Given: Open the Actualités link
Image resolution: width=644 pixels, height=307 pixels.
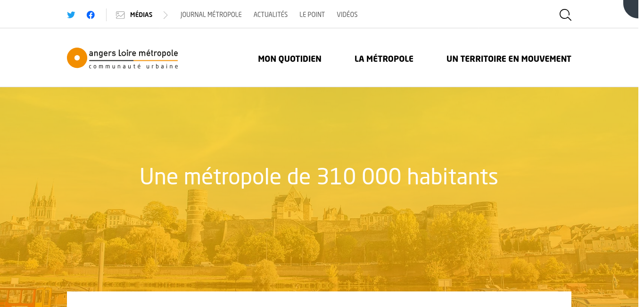Looking at the screenshot, I should coord(271,15).
